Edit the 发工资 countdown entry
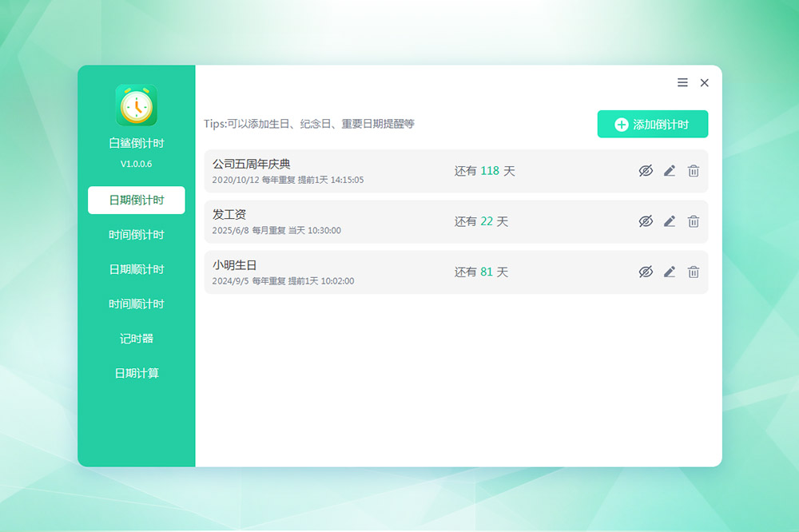 coord(670,221)
